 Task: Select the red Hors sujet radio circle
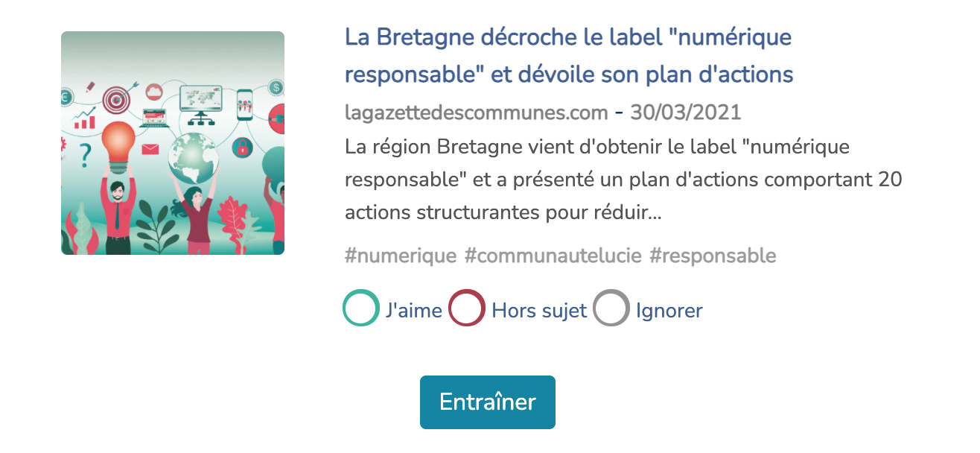(x=467, y=308)
